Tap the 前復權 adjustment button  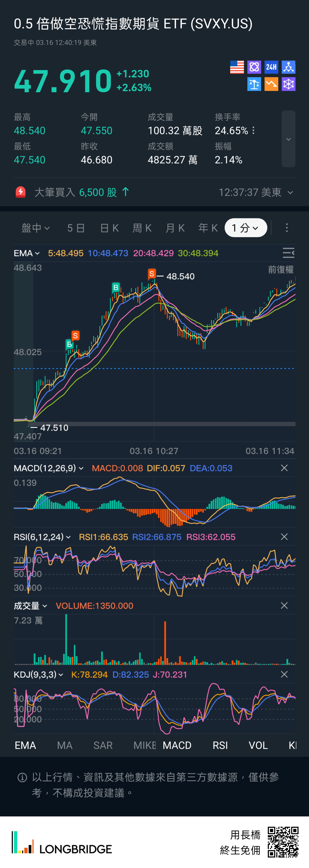coord(280,269)
